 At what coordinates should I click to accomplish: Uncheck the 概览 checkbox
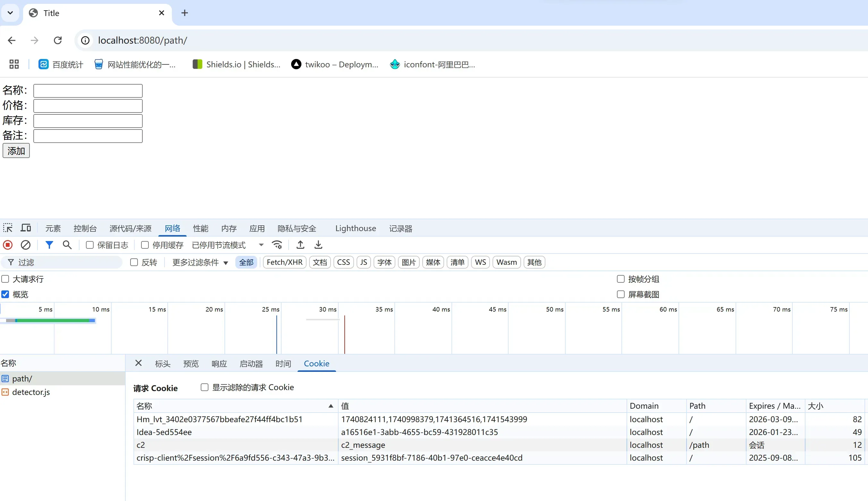coord(5,295)
